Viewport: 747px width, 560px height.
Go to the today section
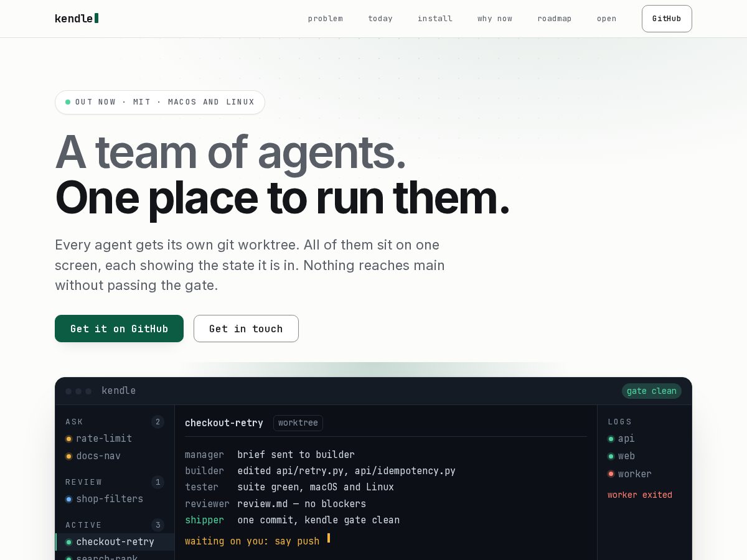380,19
